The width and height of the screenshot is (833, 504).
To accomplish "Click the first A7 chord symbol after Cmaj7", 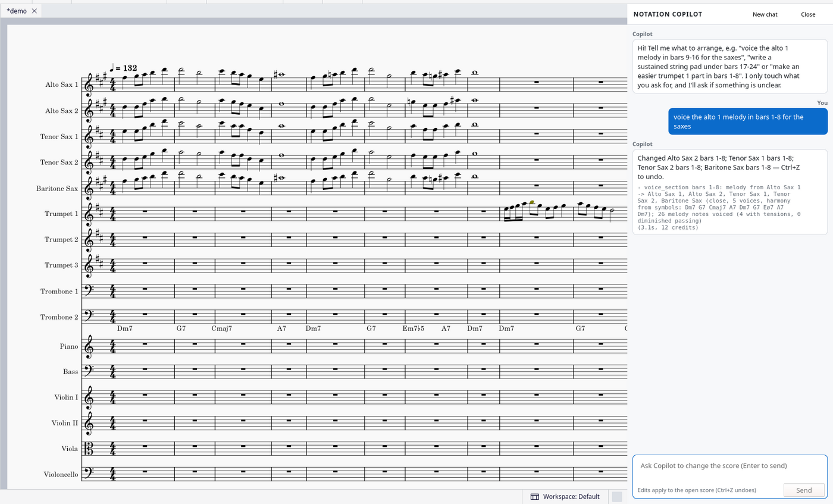I will [x=281, y=328].
